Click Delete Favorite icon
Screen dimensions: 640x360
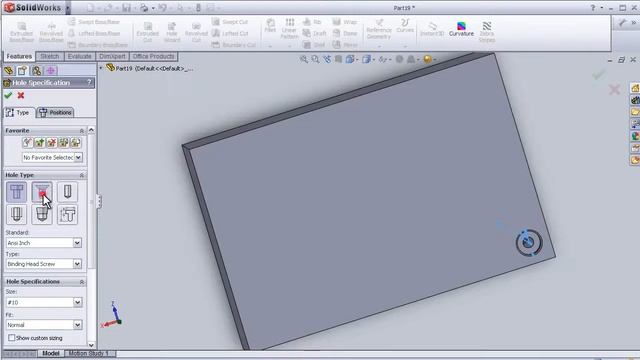51,142
